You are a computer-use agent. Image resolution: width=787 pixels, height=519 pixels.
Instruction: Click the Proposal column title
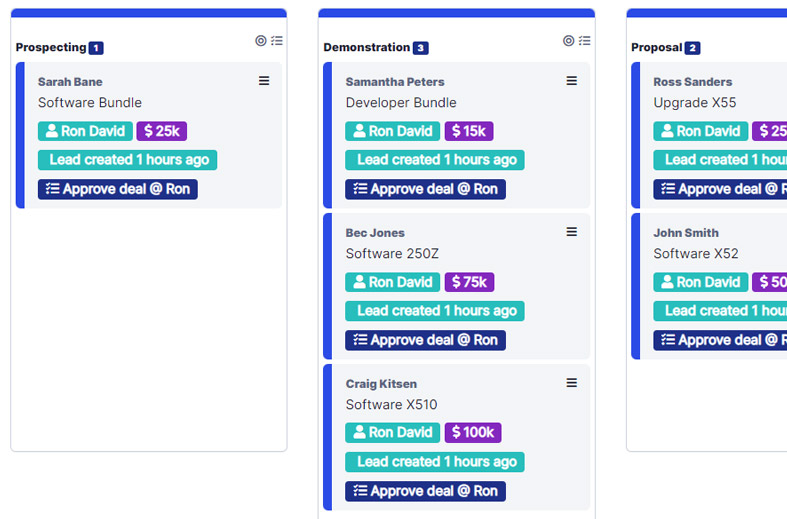click(656, 47)
